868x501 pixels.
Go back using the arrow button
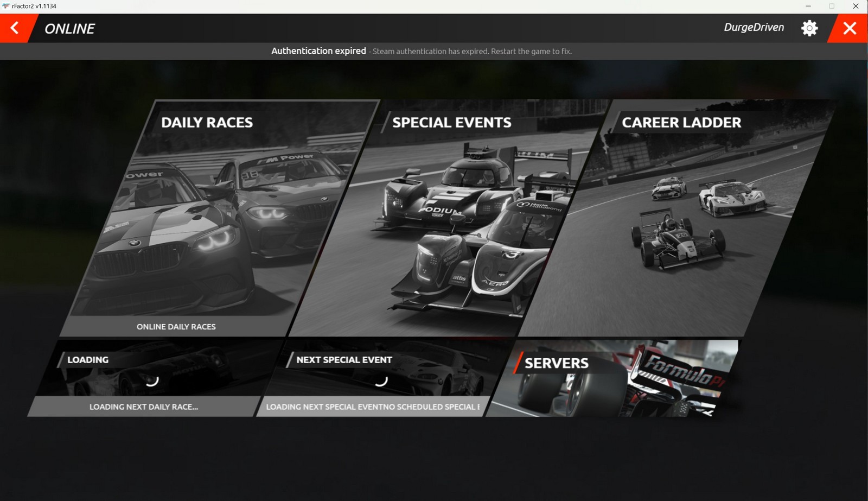point(15,28)
